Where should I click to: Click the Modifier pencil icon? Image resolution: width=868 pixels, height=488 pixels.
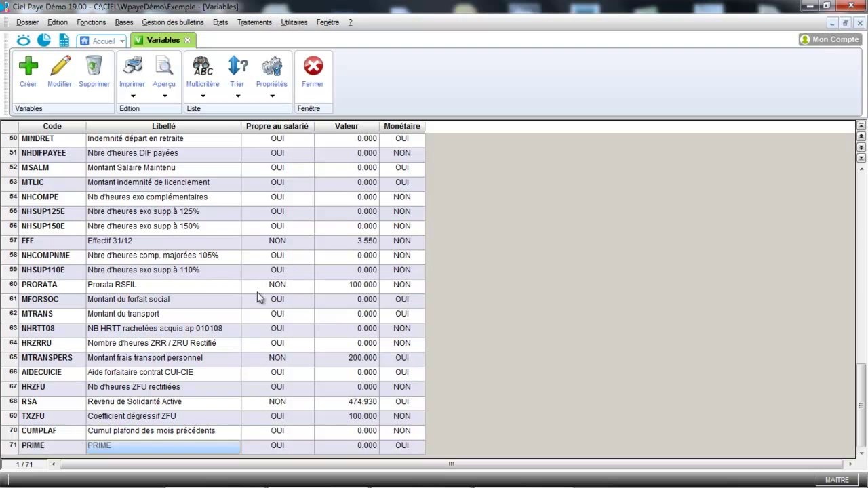click(x=60, y=66)
